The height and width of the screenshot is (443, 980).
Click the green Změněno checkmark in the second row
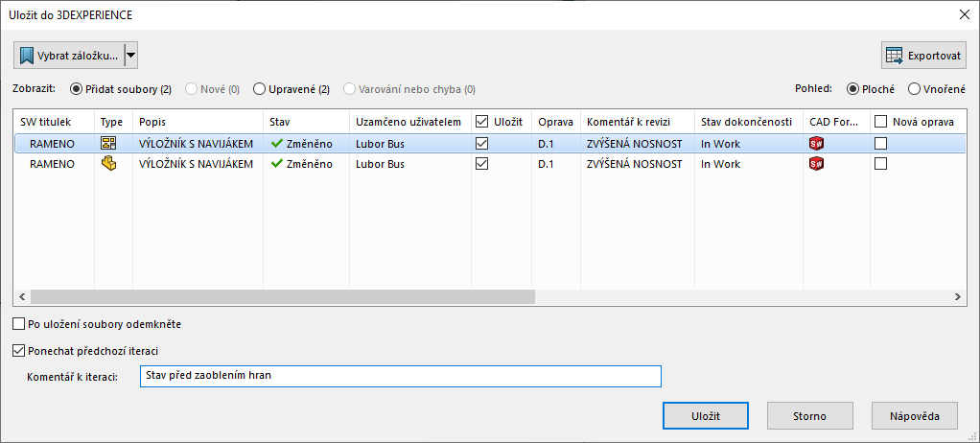(x=277, y=164)
